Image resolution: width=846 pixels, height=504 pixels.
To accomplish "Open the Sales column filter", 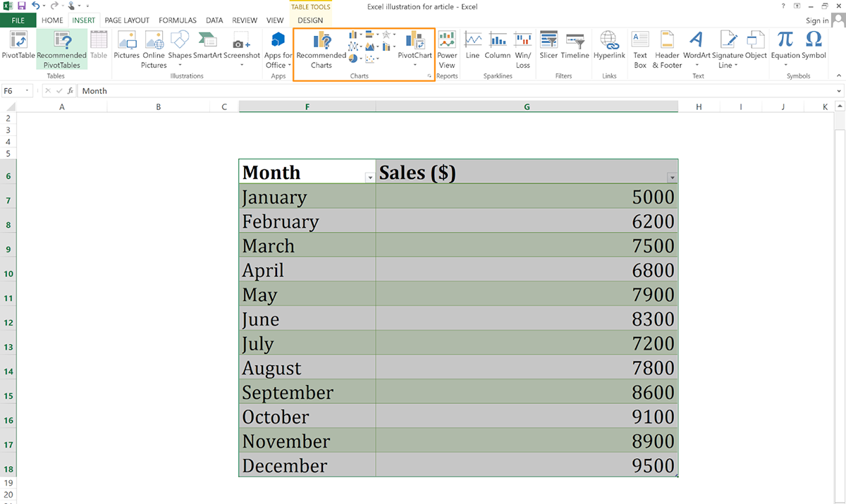I will point(671,177).
